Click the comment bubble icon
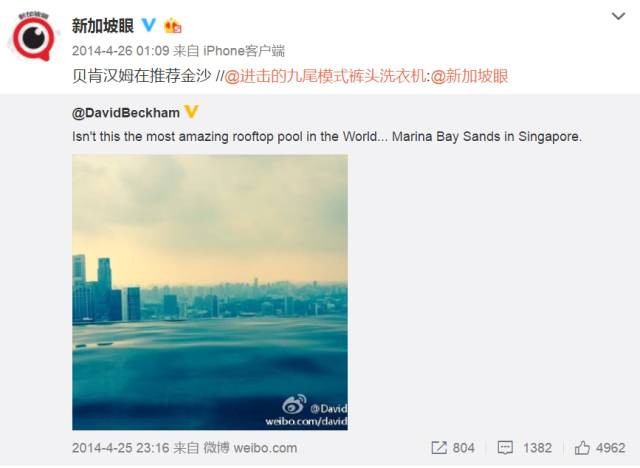Screen dimensions: 640x468 tap(505, 448)
